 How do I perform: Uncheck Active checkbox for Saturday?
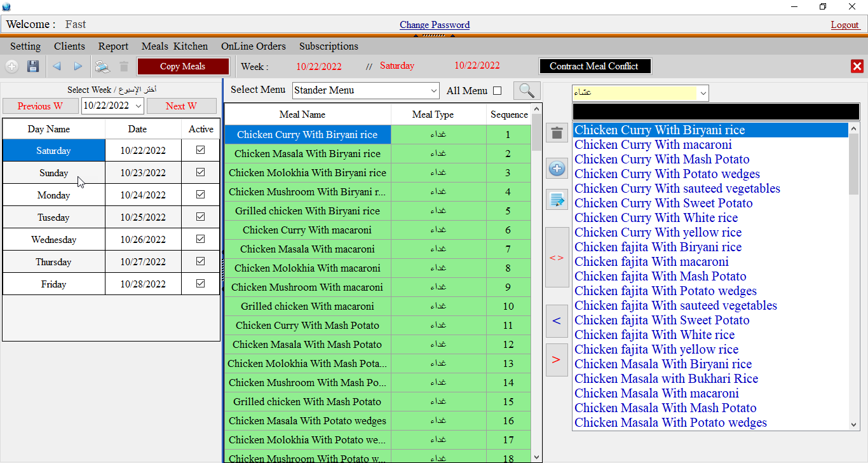point(201,150)
